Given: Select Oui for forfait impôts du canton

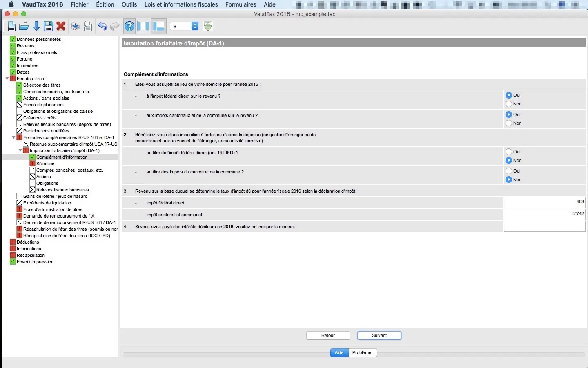Looking at the screenshot, I should pos(509,171).
